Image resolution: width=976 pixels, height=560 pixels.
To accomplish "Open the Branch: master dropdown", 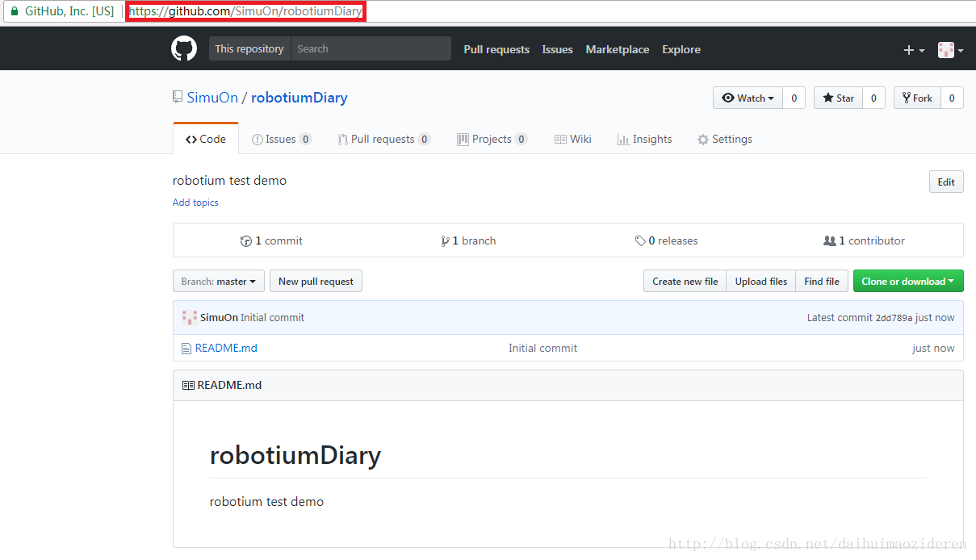I will pyautogui.click(x=218, y=281).
